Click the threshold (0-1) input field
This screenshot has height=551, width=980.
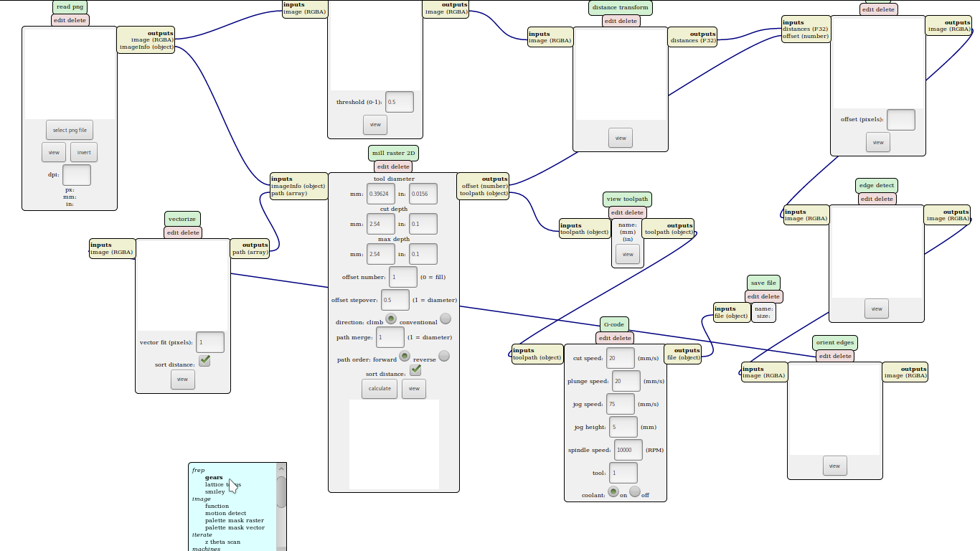[400, 102]
